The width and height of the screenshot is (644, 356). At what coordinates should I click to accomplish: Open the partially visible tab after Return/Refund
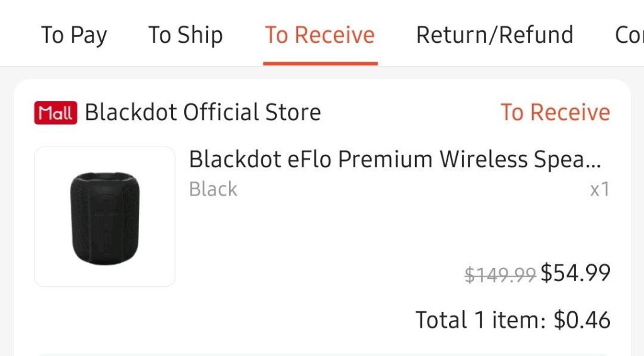point(628,35)
